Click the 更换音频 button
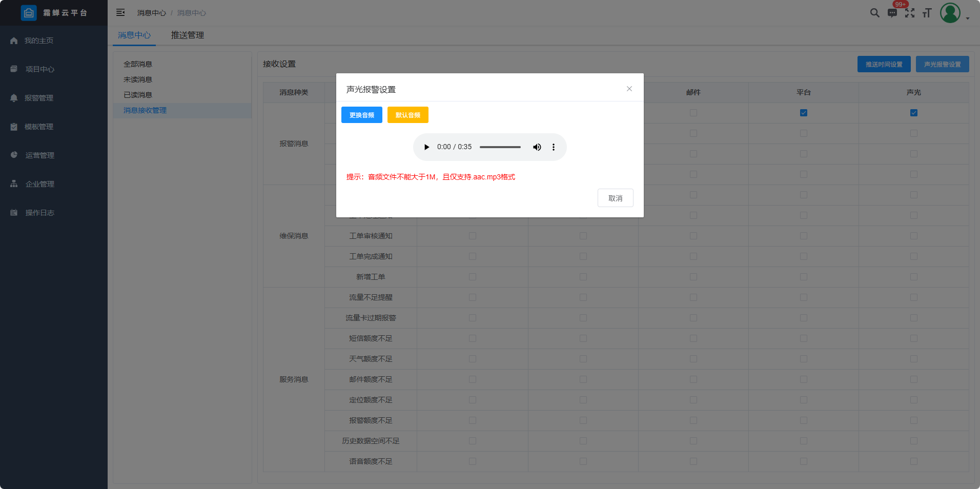Viewport: 980px width, 489px height. tap(361, 115)
